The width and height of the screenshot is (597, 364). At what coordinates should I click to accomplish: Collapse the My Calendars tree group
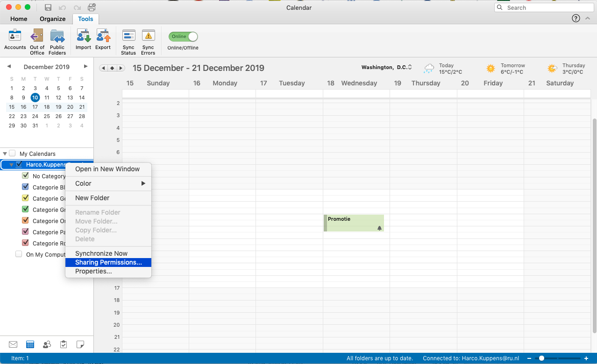tap(5, 154)
